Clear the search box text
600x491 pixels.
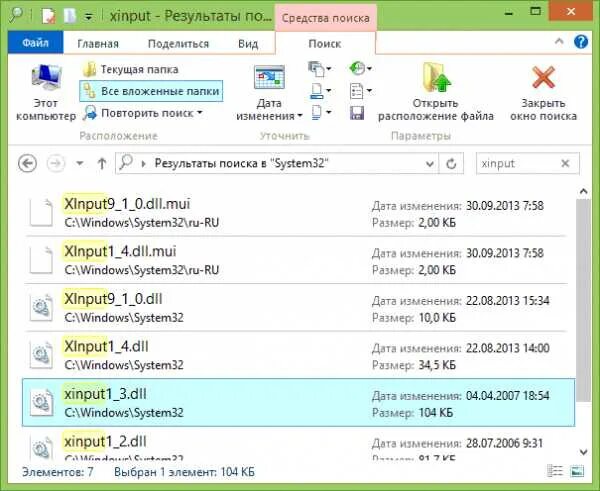[x=565, y=164]
